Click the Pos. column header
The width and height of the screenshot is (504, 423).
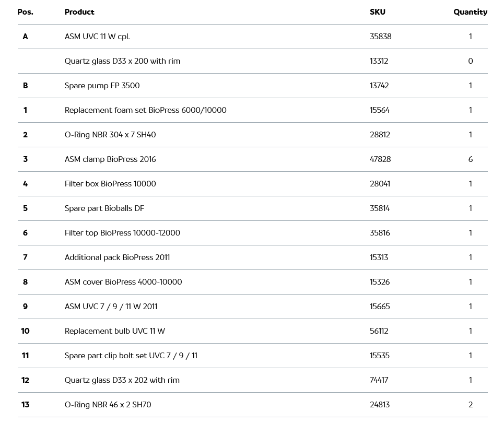(25, 12)
